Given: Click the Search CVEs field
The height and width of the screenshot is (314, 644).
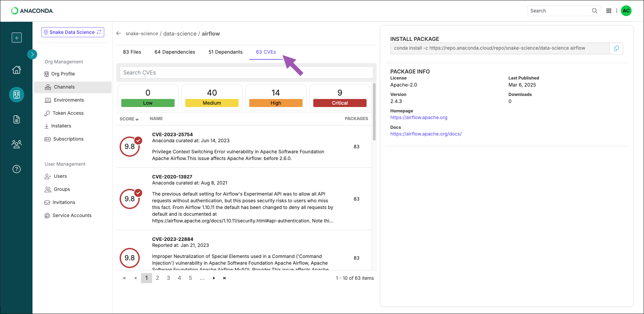Looking at the screenshot, I should tap(246, 72).
